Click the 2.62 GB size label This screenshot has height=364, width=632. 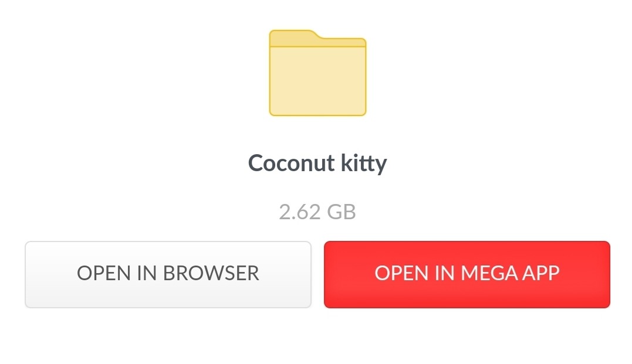click(x=317, y=212)
